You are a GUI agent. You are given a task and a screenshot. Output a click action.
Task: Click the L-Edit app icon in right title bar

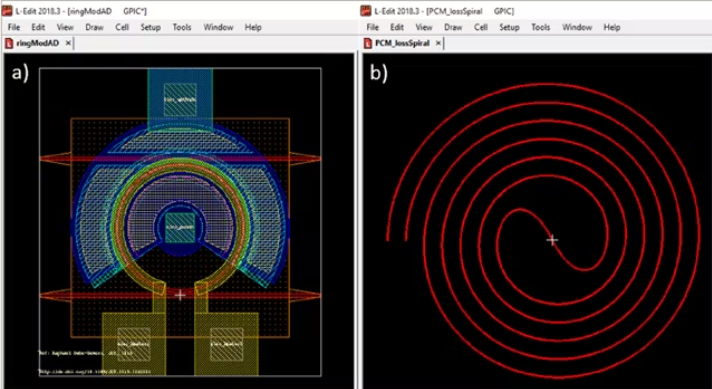[366, 11]
